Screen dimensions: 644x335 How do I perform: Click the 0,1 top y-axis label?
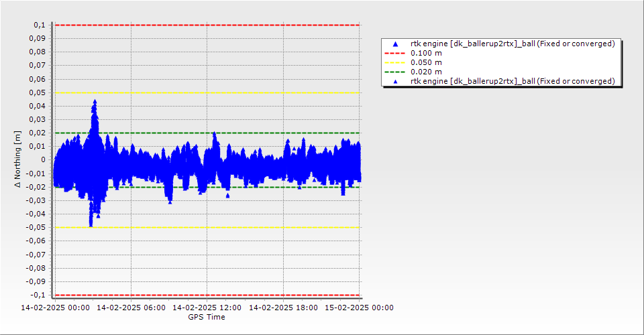(40, 25)
